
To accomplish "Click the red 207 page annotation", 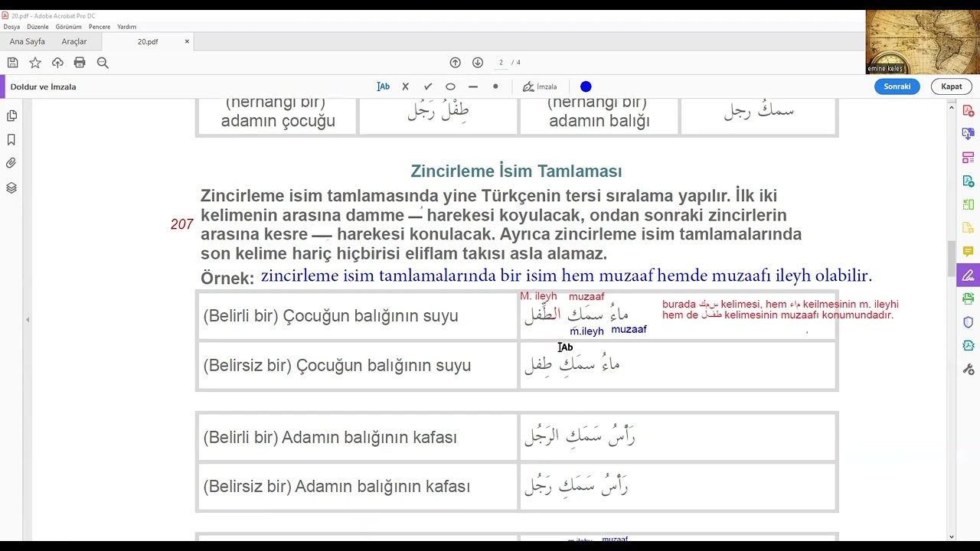I will (181, 224).
